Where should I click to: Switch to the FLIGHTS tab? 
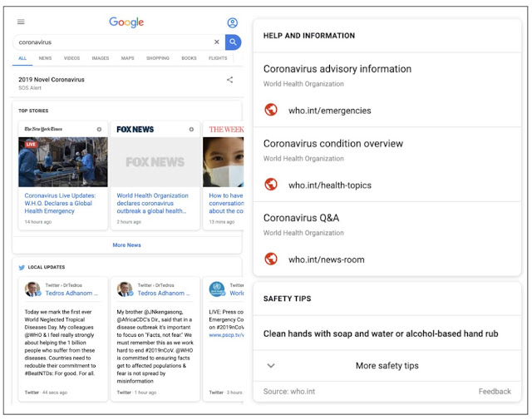(218, 58)
